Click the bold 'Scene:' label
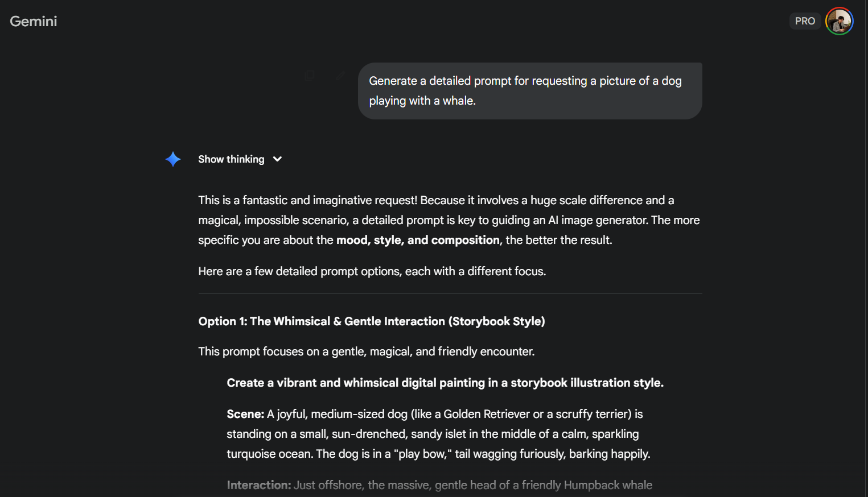This screenshot has width=868, height=497. click(x=245, y=414)
